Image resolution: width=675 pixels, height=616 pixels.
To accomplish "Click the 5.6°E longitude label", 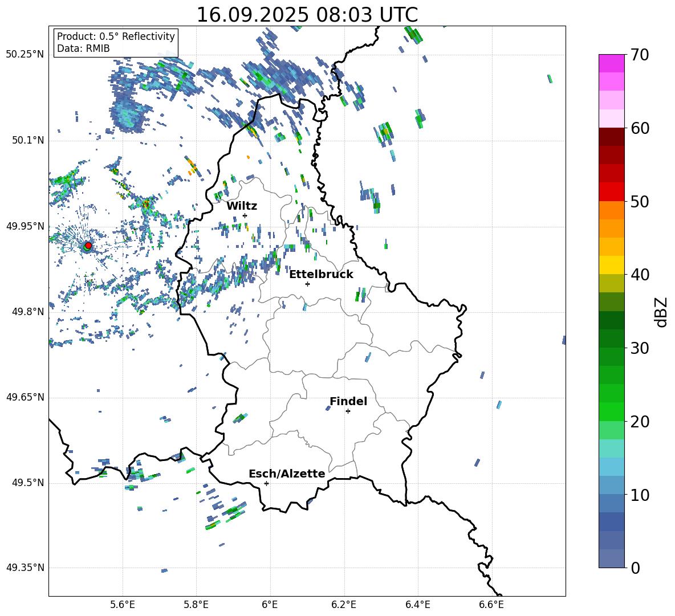I will pos(123,605).
